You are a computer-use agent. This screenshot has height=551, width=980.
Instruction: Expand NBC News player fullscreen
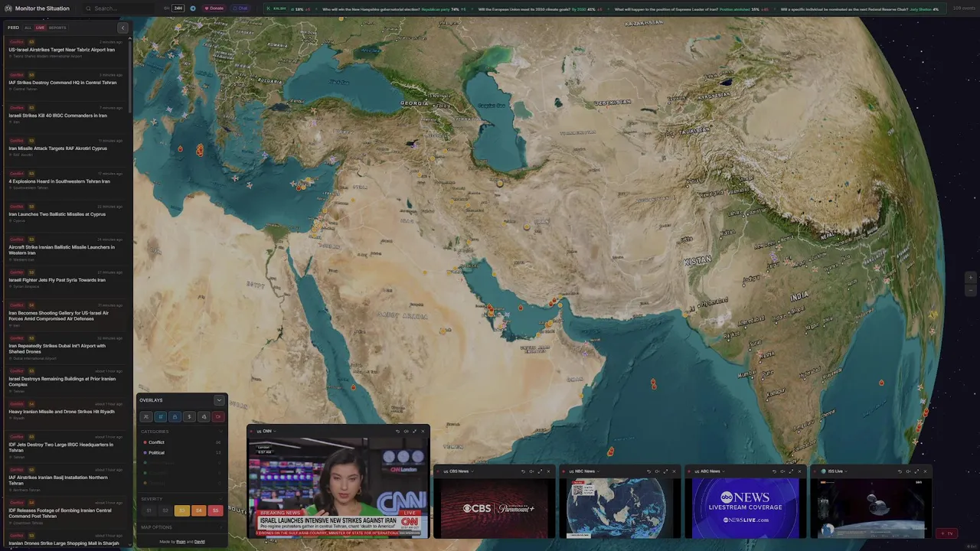[x=666, y=471]
